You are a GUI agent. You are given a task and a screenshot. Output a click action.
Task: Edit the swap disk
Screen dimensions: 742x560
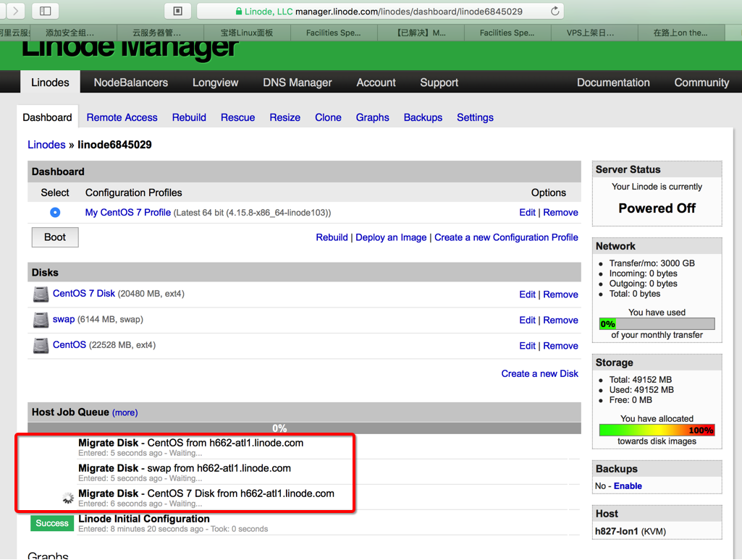(527, 320)
